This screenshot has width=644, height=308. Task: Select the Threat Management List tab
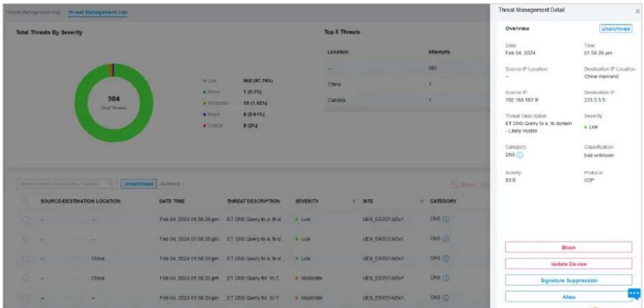tap(98, 12)
